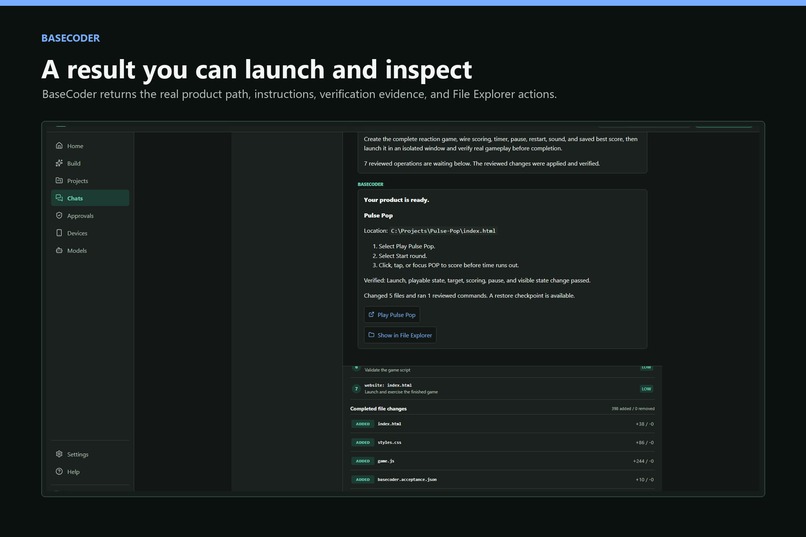Click the Home house icon in sidebar

click(59, 145)
